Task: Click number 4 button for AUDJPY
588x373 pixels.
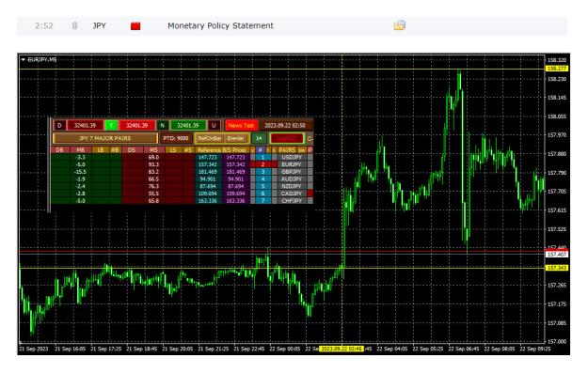Action: point(262,179)
